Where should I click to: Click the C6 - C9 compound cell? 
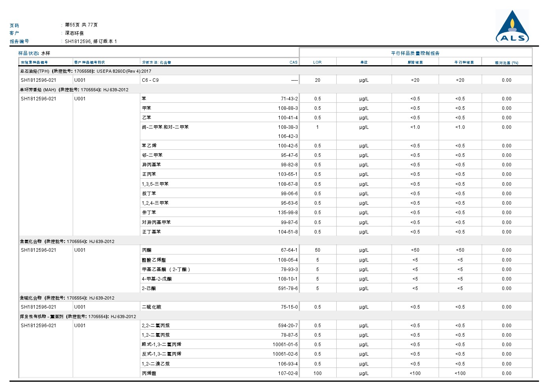point(150,80)
